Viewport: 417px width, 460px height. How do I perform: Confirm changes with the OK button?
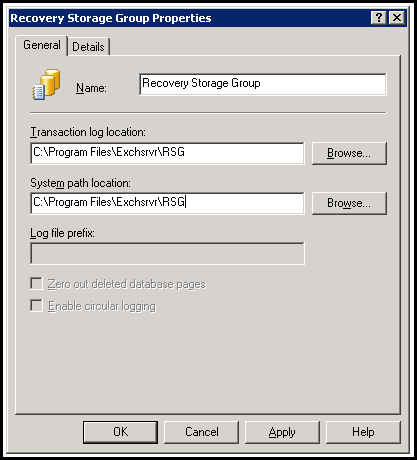pos(120,432)
